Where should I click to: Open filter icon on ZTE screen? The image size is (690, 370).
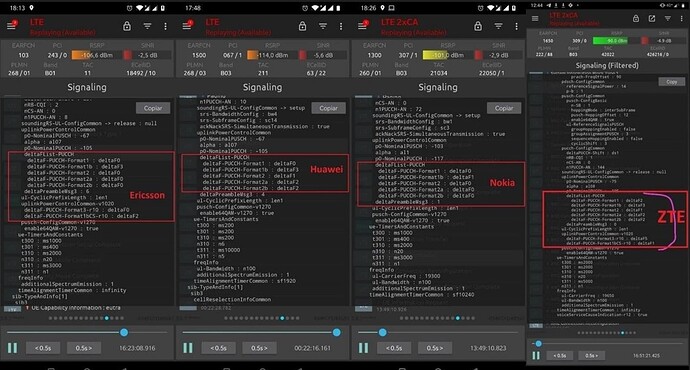pyautogui.click(x=668, y=18)
